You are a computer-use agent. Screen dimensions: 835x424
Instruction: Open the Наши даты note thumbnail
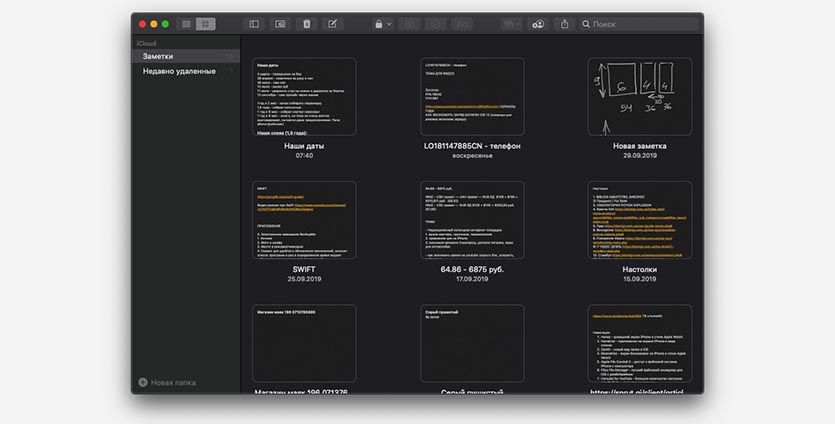coord(304,96)
